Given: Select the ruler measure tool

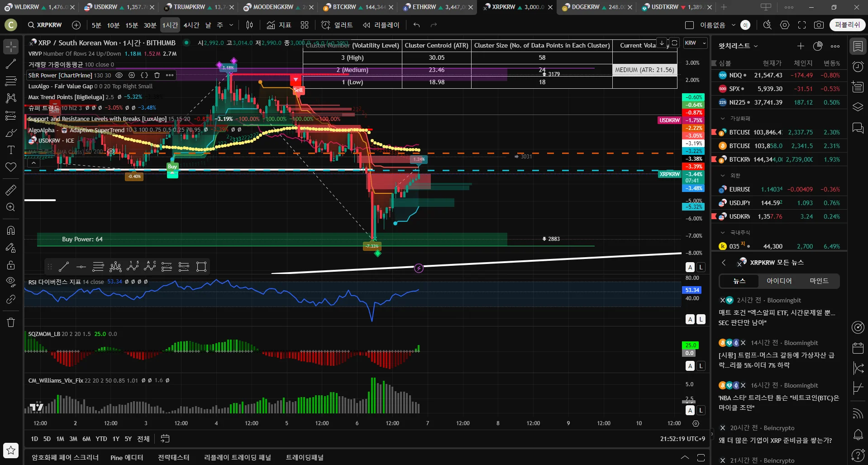Looking at the screenshot, I should [x=11, y=190].
